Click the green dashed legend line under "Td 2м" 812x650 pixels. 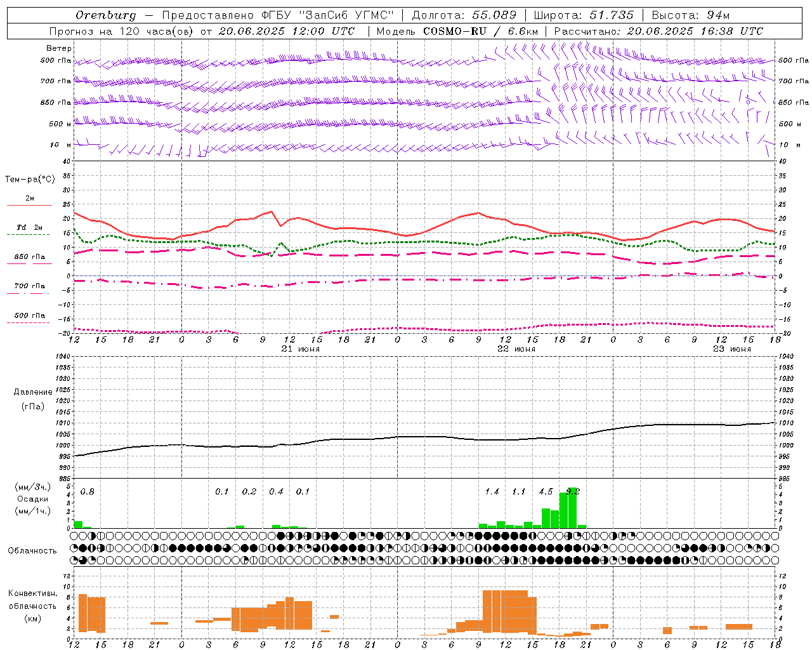pos(29,234)
